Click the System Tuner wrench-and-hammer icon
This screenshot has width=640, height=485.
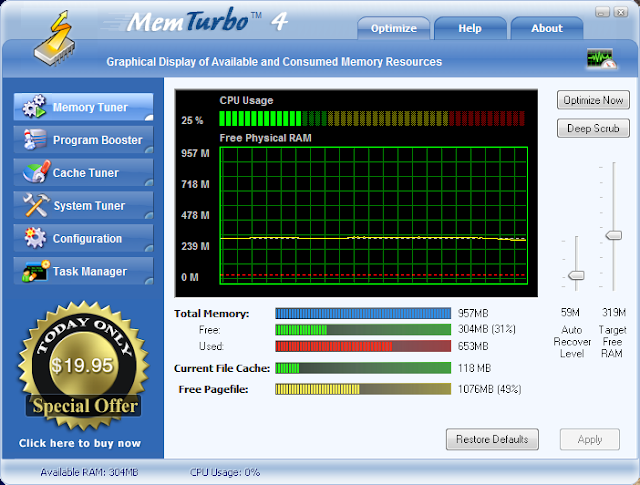pyautogui.click(x=36, y=205)
